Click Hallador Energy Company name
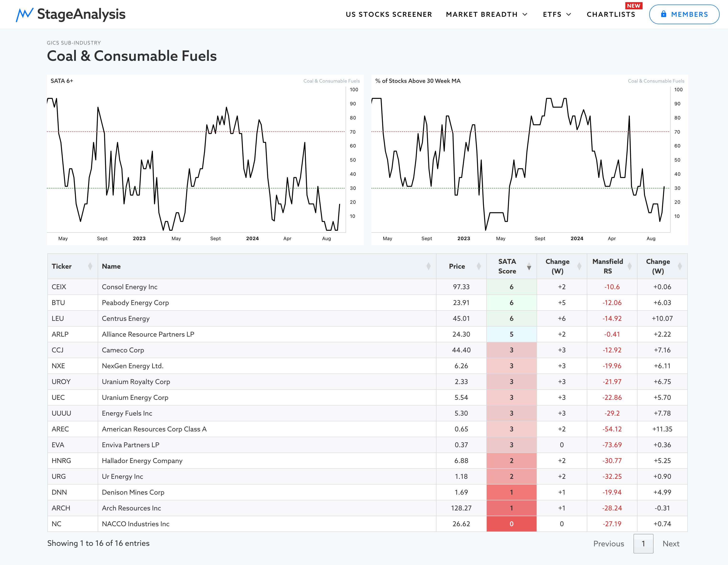Image resolution: width=728 pixels, height=565 pixels. point(142,461)
